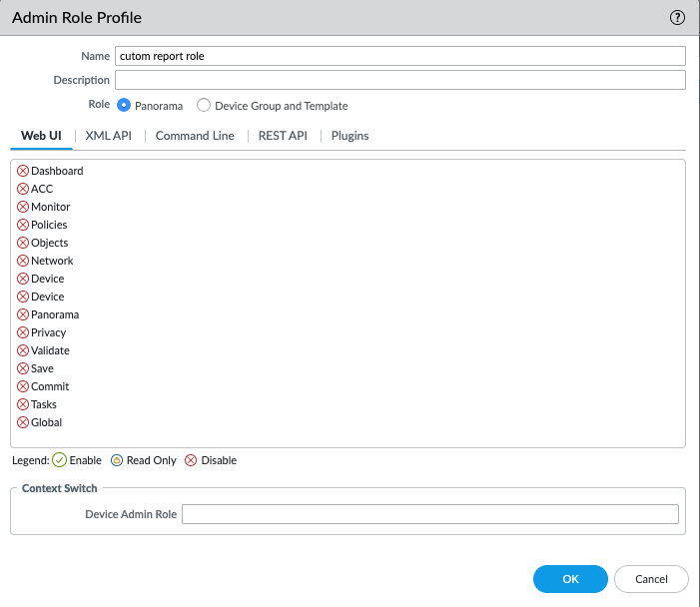Screen dimensions: 700x607
Task: Click the Cancel button
Action: 651,579
